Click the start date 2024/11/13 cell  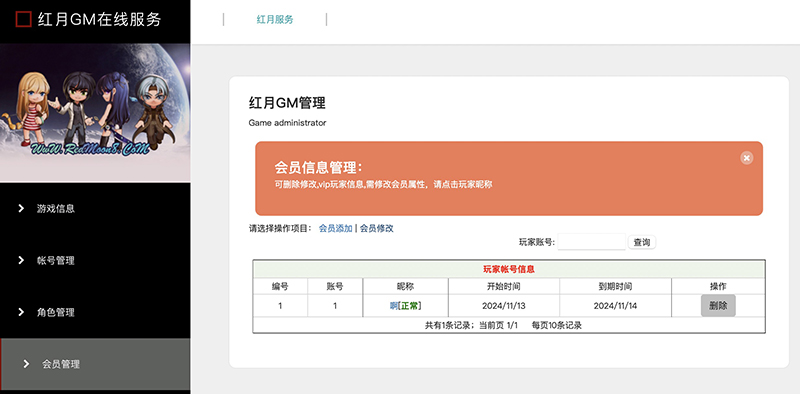click(504, 306)
